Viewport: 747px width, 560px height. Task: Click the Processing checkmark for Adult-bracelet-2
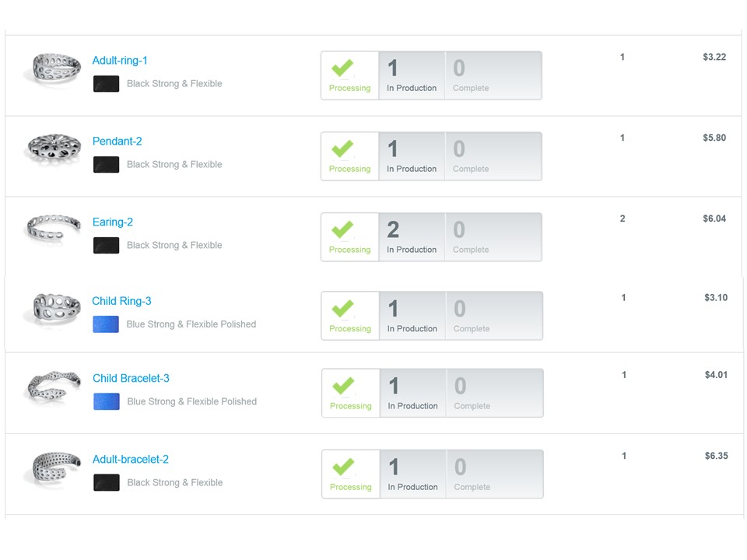click(343, 467)
